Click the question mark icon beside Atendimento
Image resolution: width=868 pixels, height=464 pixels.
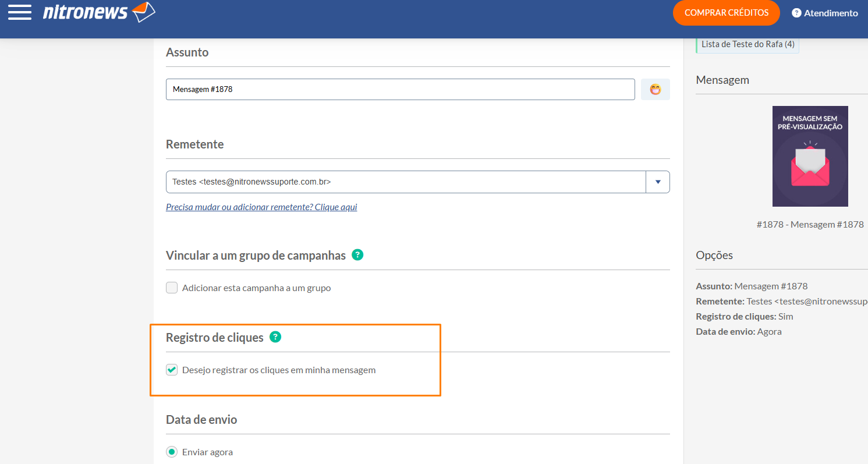tap(796, 13)
